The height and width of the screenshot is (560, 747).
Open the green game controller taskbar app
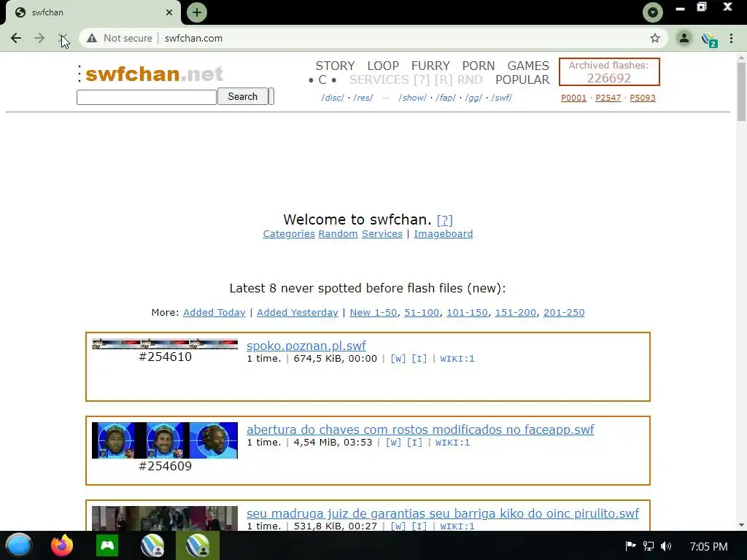click(x=107, y=545)
